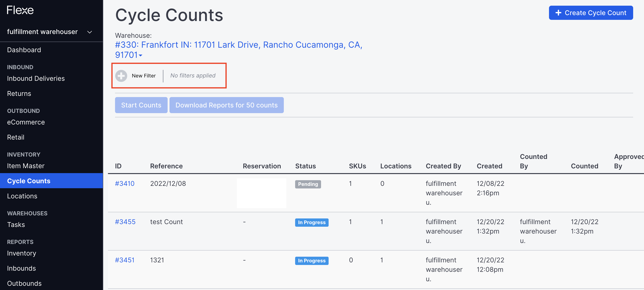Open the Item Master page
This screenshot has width=644, height=290.
pos(25,166)
